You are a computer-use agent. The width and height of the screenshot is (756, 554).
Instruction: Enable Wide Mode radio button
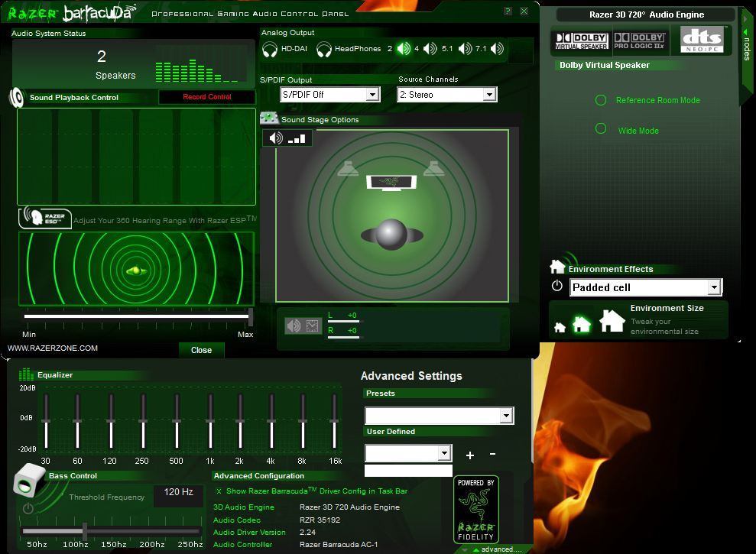(x=601, y=128)
